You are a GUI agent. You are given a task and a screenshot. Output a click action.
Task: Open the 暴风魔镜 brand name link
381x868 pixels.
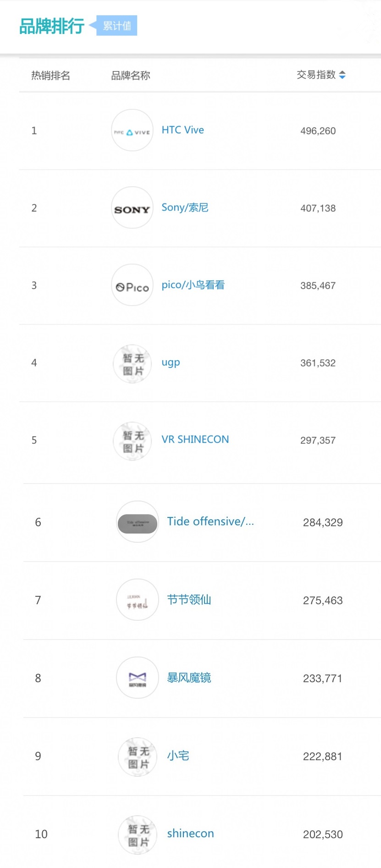pos(189,678)
